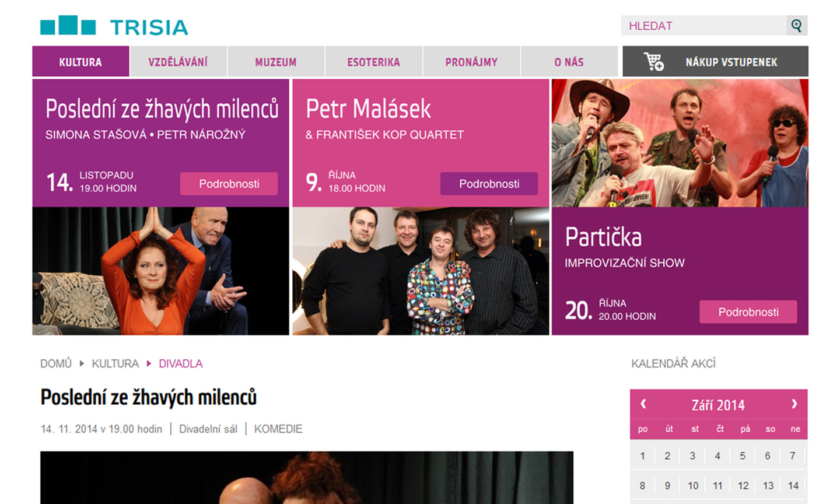Select the Muzeum menu tab

pyautogui.click(x=276, y=62)
